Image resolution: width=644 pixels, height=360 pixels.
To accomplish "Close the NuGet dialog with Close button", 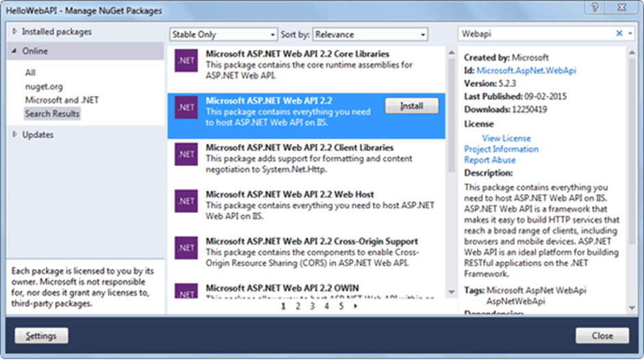I will click(x=602, y=336).
